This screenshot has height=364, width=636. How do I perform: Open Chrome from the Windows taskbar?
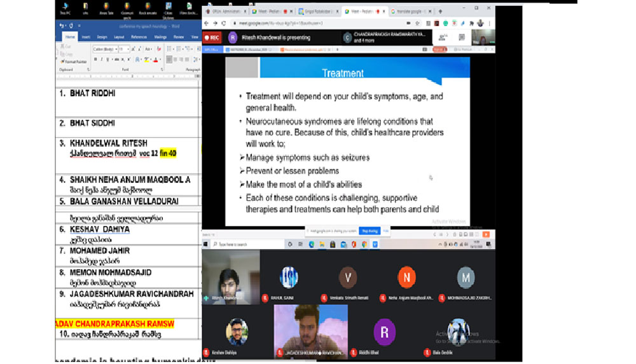(x=364, y=244)
